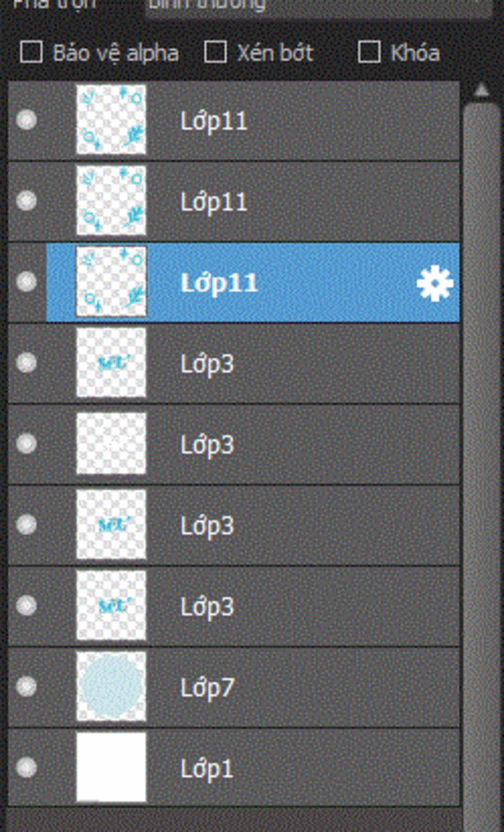Open settings gear on the highlighted Lớp11 layer
The image size is (504, 832).
(x=434, y=284)
